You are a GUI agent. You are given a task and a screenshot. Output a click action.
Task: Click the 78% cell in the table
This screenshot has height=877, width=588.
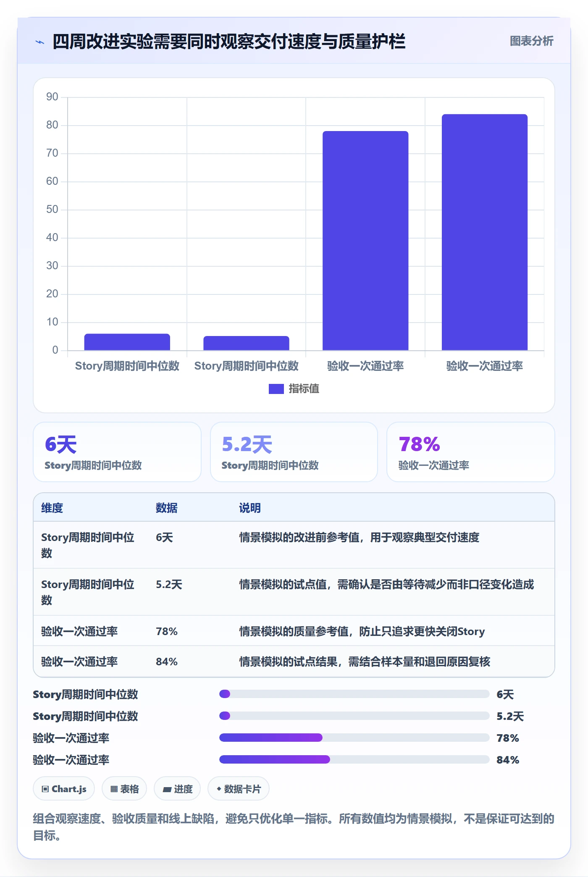167,631
